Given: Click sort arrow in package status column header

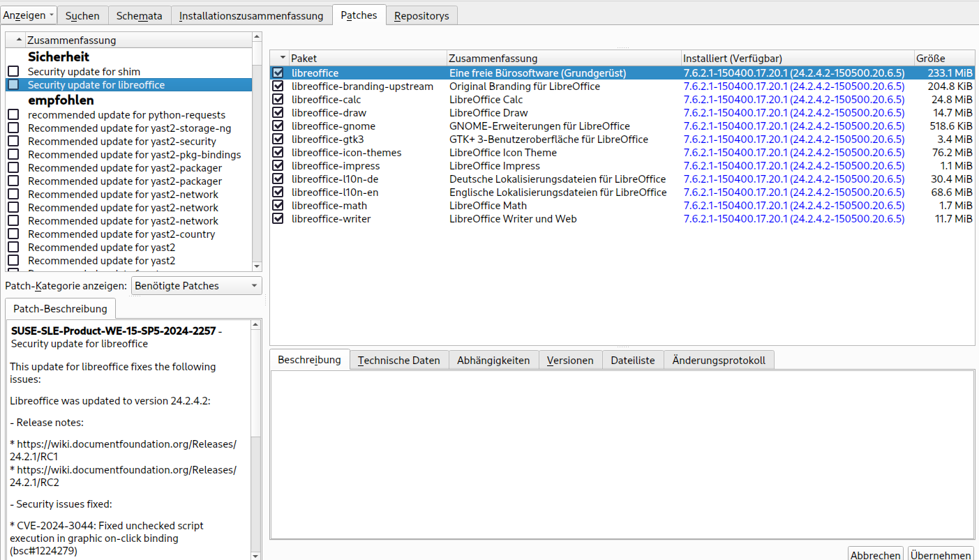Looking at the screenshot, I should tap(283, 58).
